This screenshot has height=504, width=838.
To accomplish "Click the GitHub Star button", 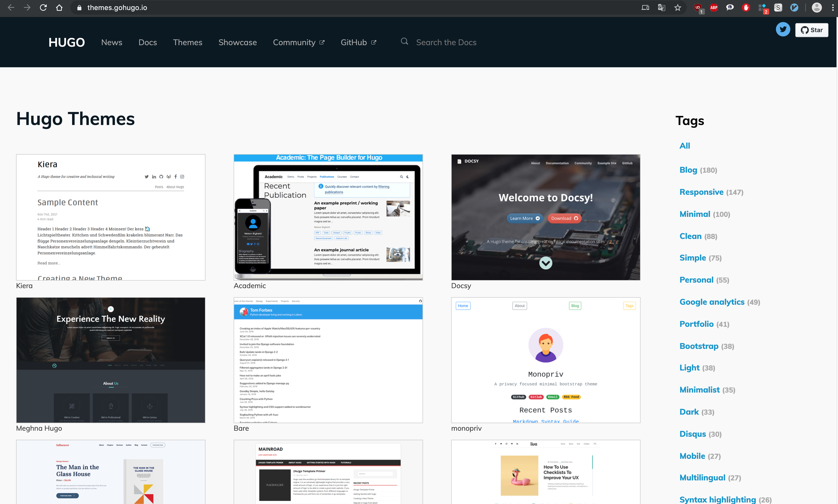I will click(811, 30).
